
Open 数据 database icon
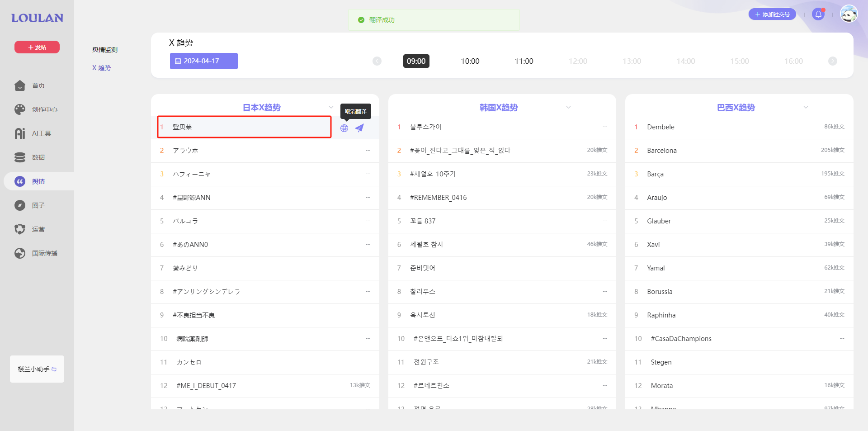click(20, 157)
